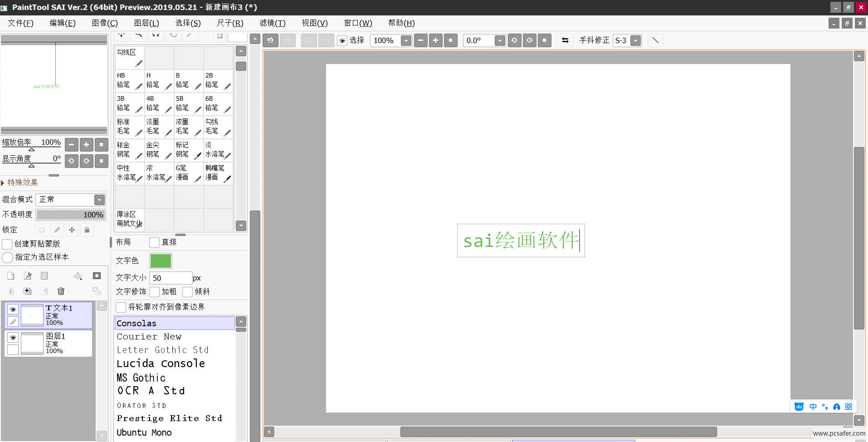
Task: Select the 鸭嘴笔漫画 brush
Action: 218,173
